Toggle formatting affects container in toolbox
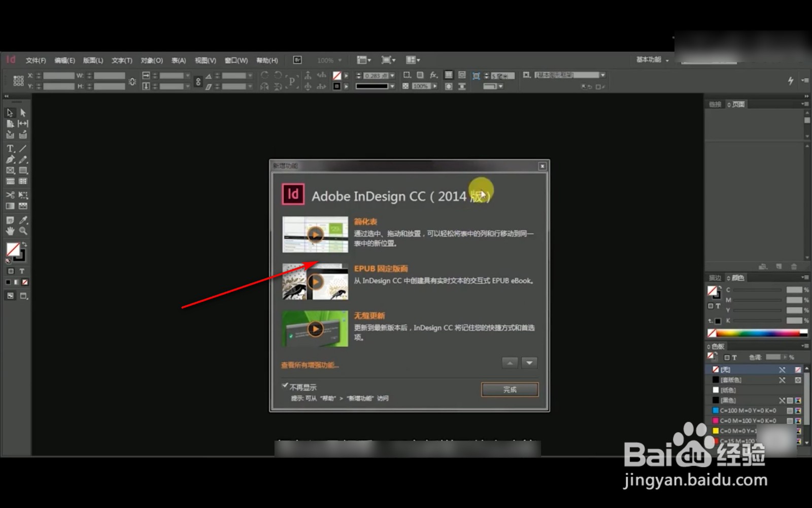Screen dimensions: 812x508 click(11, 271)
